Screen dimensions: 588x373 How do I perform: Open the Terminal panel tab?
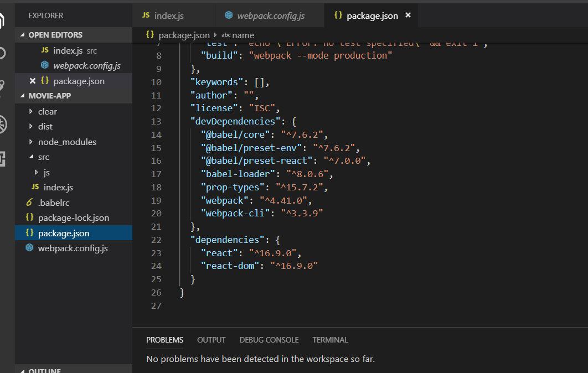(x=330, y=340)
